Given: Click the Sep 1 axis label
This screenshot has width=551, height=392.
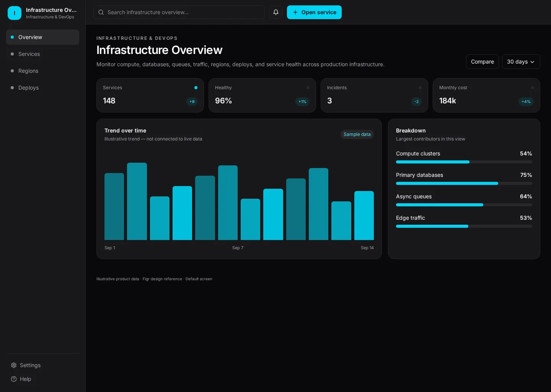Looking at the screenshot, I should point(110,248).
